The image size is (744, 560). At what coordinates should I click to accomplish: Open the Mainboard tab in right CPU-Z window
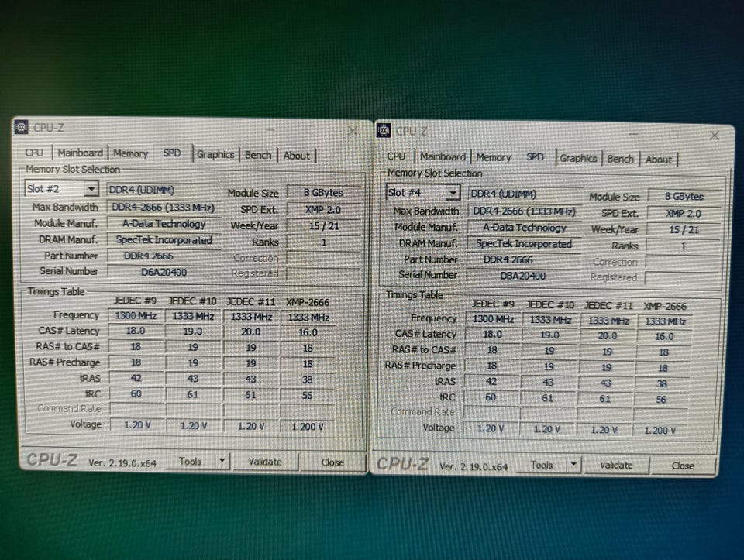pos(443,157)
